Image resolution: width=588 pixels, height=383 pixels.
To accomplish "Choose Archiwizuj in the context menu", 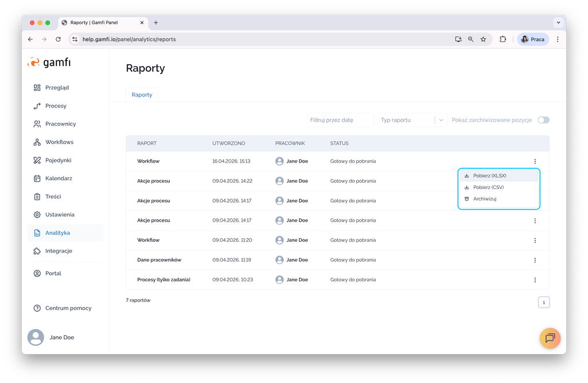I will (x=485, y=199).
